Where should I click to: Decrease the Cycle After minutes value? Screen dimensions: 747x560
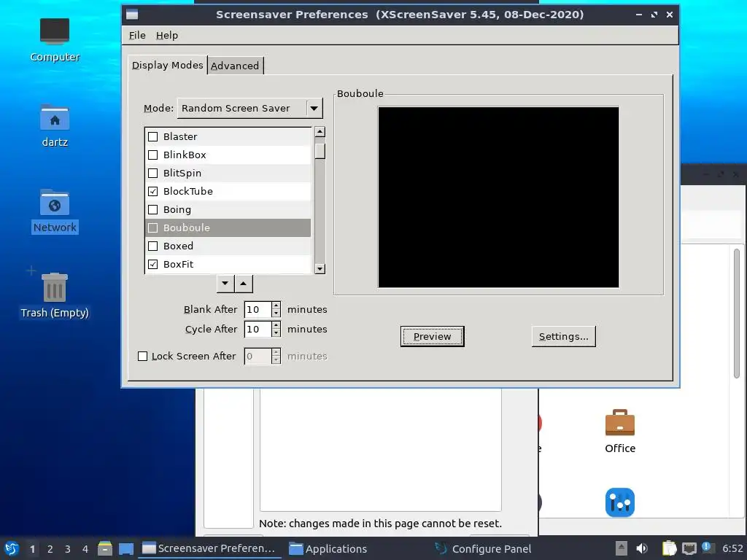[276, 332]
